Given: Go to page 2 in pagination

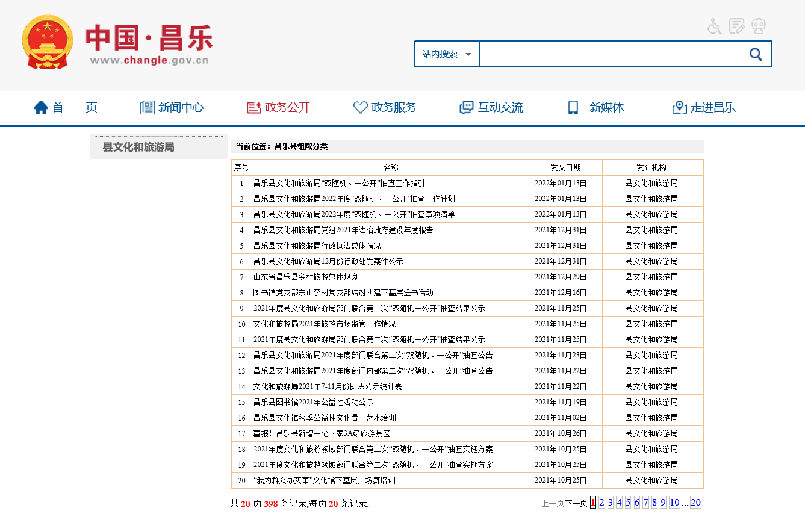Looking at the screenshot, I should point(601,503).
